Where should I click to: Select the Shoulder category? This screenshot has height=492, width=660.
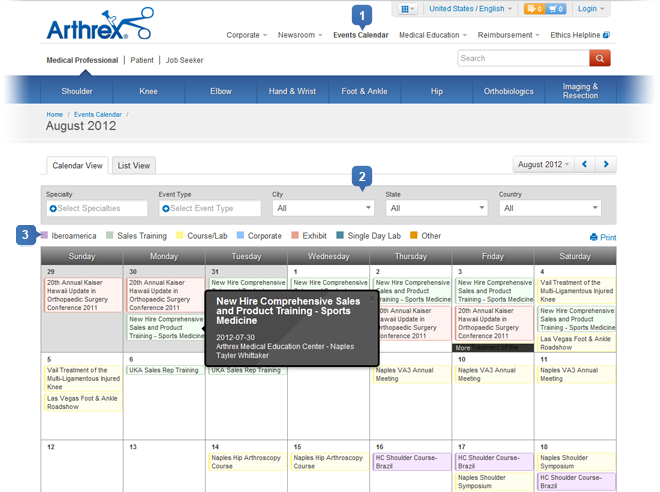pyautogui.click(x=77, y=91)
